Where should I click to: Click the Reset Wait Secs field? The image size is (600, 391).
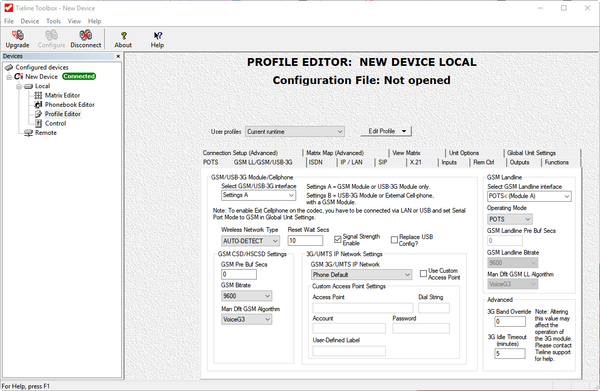[305, 240]
